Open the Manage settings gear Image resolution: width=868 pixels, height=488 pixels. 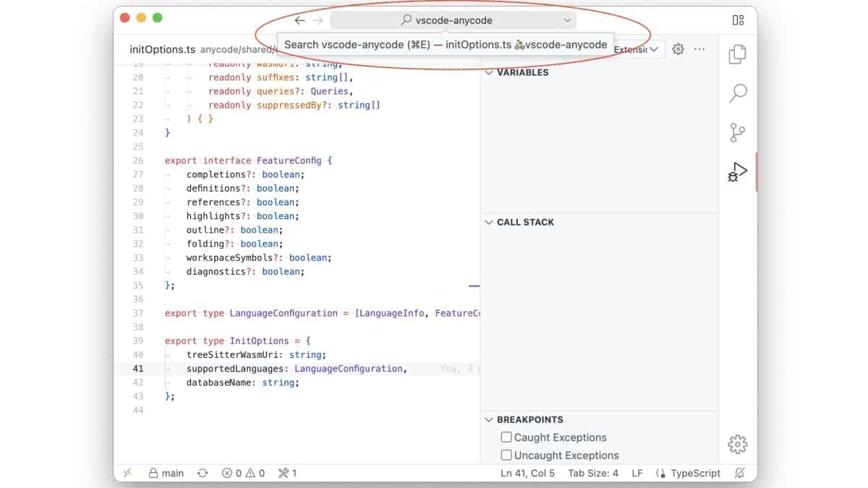[737, 444]
